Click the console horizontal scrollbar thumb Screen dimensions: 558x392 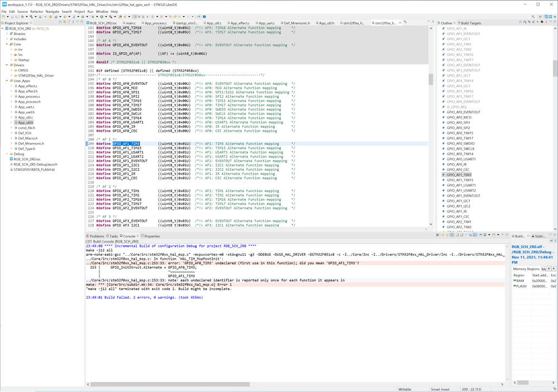170,384
